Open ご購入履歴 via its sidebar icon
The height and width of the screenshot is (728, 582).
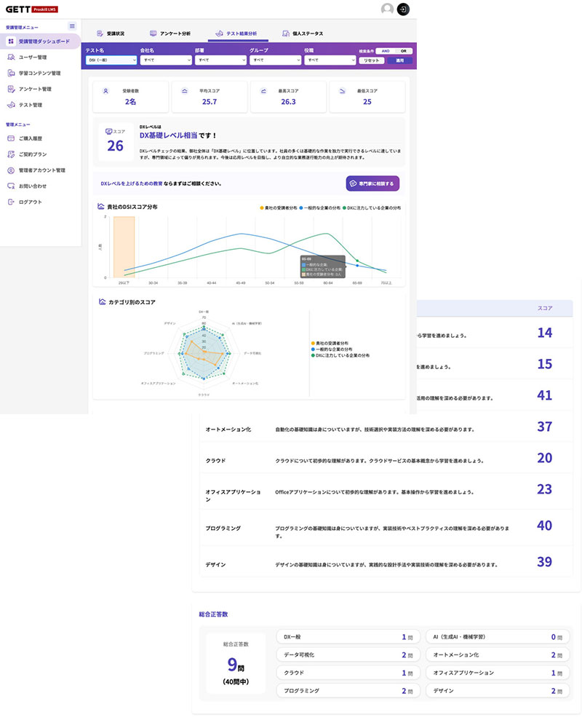11,138
